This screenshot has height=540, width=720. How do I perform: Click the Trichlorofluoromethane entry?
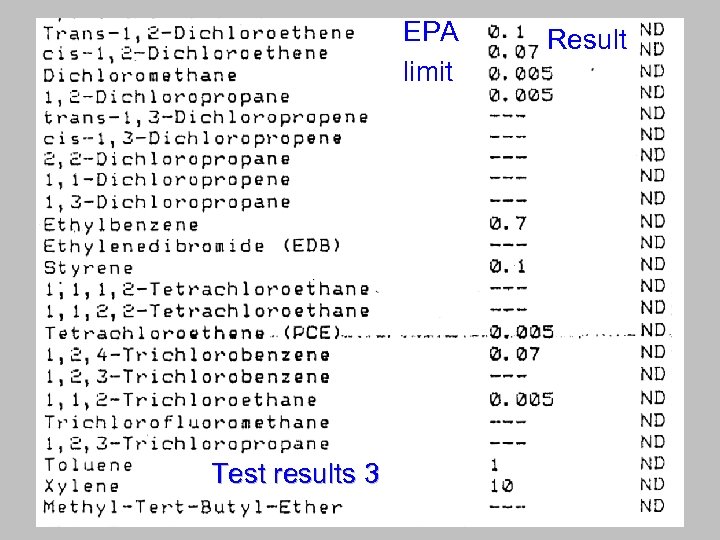(x=187, y=422)
